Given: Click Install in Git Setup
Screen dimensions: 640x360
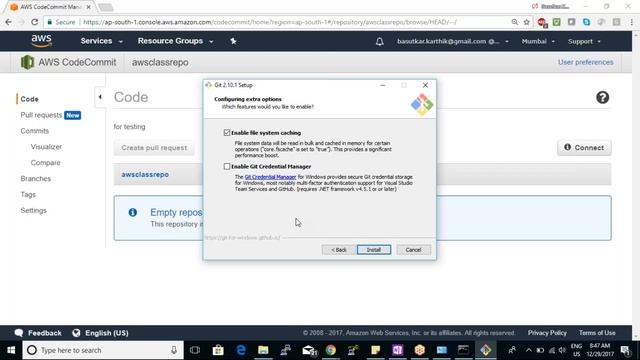Looking at the screenshot, I should (x=373, y=250).
